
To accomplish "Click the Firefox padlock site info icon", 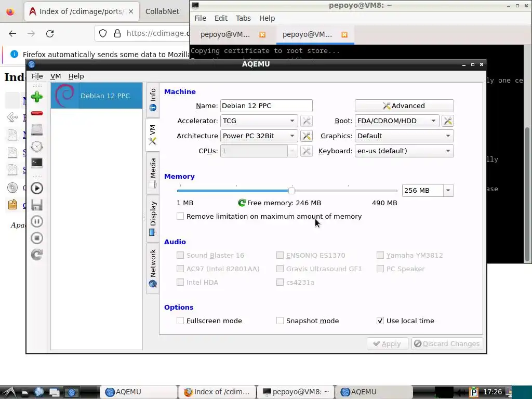I will point(117,33).
